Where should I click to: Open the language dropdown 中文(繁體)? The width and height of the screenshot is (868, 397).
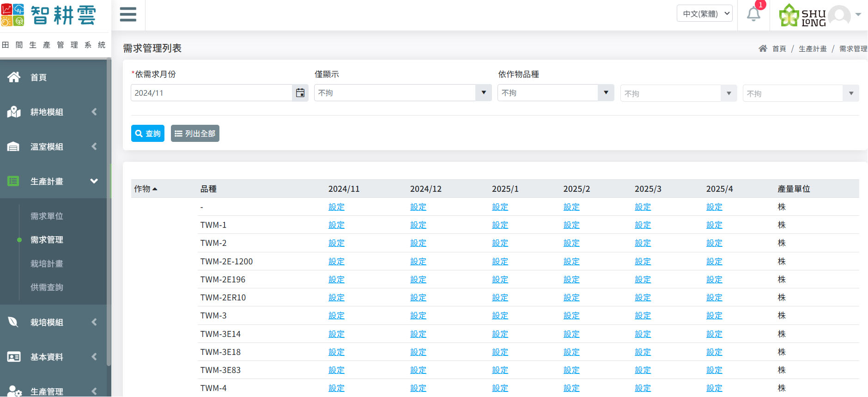[704, 14]
